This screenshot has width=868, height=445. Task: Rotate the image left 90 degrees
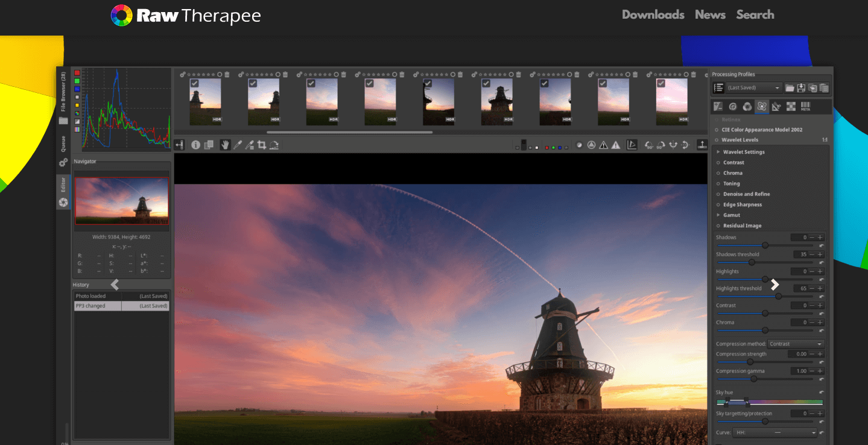(648, 145)
